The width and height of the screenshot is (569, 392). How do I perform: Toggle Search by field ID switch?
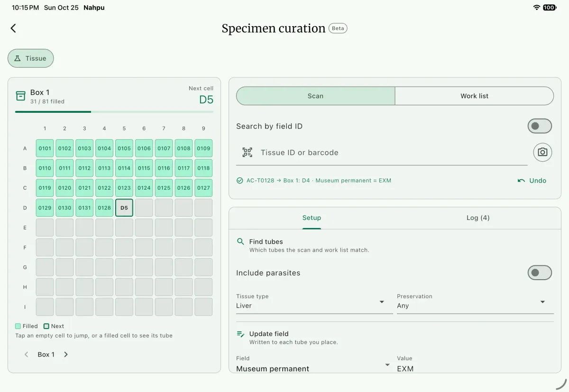point(540,126)
